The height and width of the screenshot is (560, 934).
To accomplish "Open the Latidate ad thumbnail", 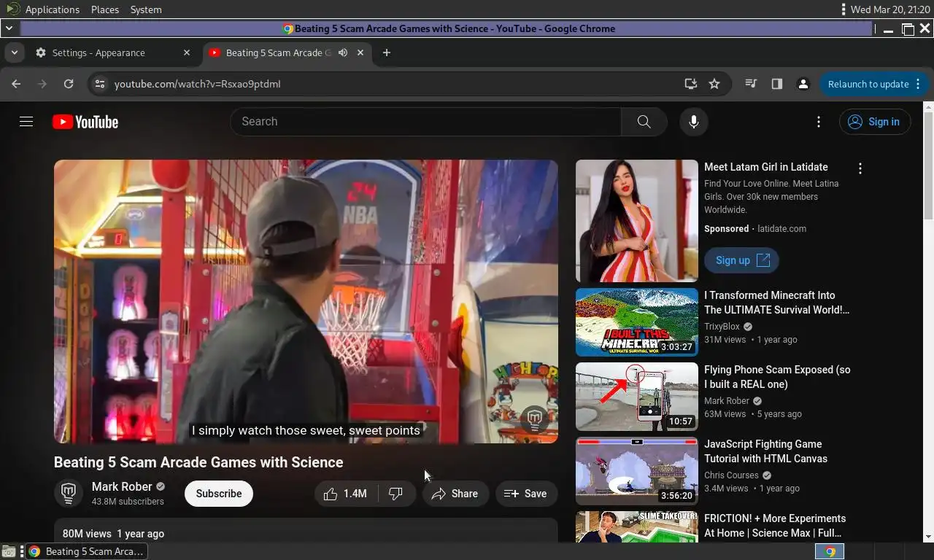I will pos(636,221).
